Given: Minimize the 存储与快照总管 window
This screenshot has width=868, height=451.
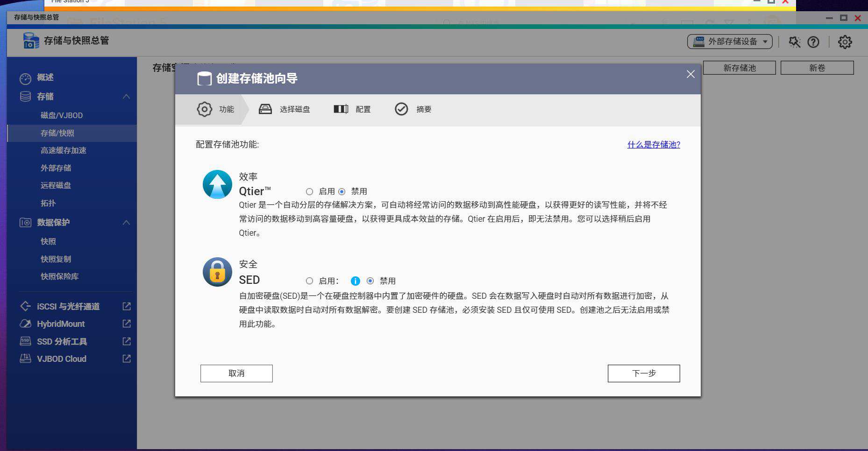Looking at the screenshot, I should click(829, 18).
